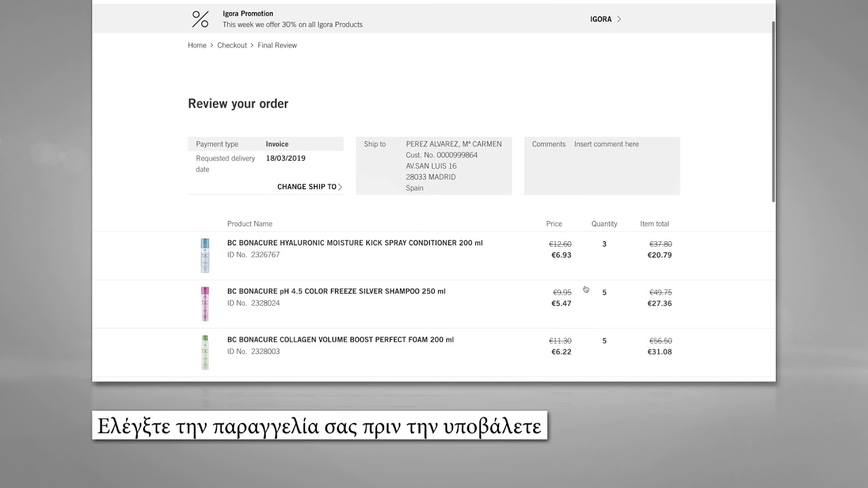Image resolution: width=868 pixels, height=488 pixels.
Task: Click customer name PEREZ ALVAREZ, Mª CARMEN
Action: [x=454, y=144]
